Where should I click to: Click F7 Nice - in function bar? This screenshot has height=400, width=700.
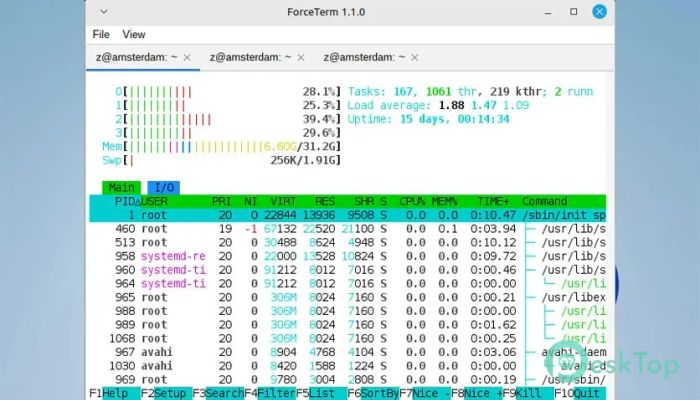(x=425, y=393)
